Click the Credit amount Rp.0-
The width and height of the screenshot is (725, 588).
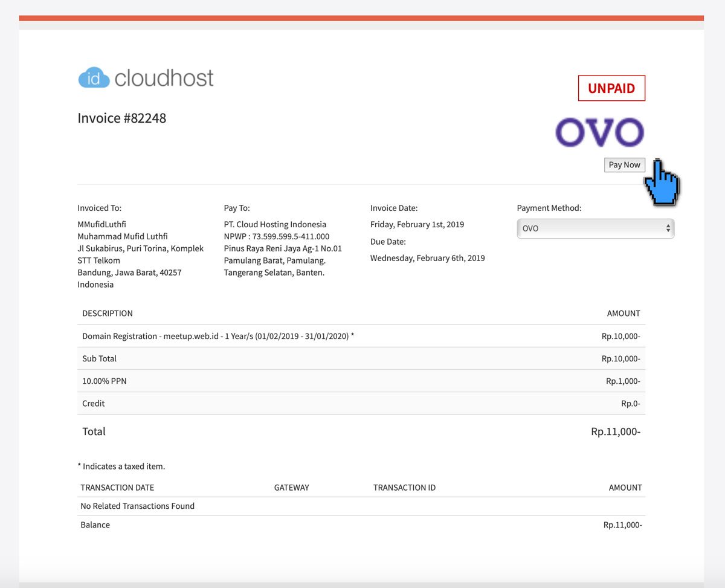pyautogui.click(x=632, y=403)
